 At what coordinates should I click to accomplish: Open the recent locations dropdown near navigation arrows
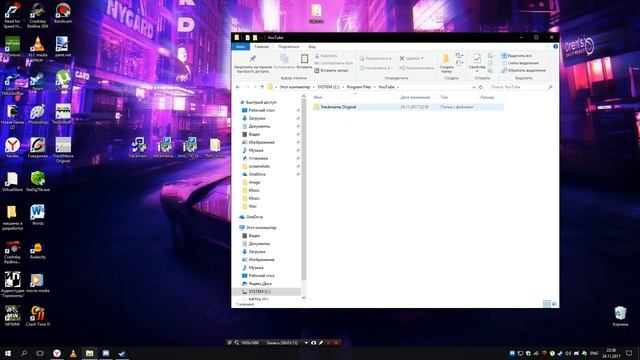[255, 87]
